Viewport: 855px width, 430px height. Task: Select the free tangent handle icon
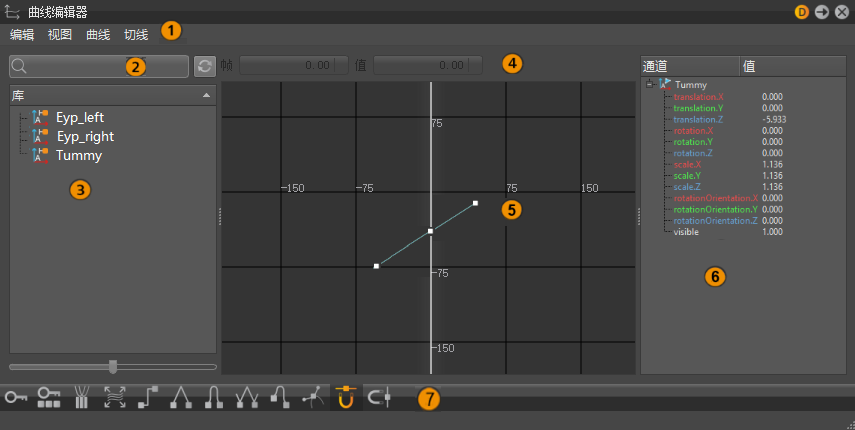313,397
